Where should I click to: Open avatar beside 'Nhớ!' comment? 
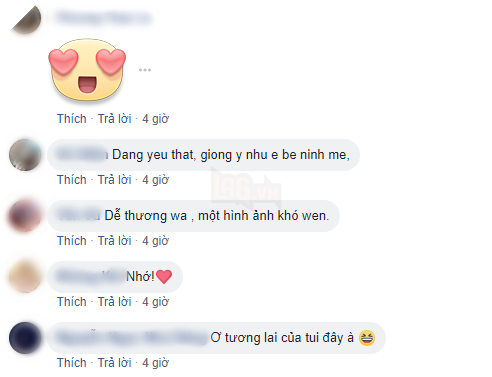click(25, 277)
